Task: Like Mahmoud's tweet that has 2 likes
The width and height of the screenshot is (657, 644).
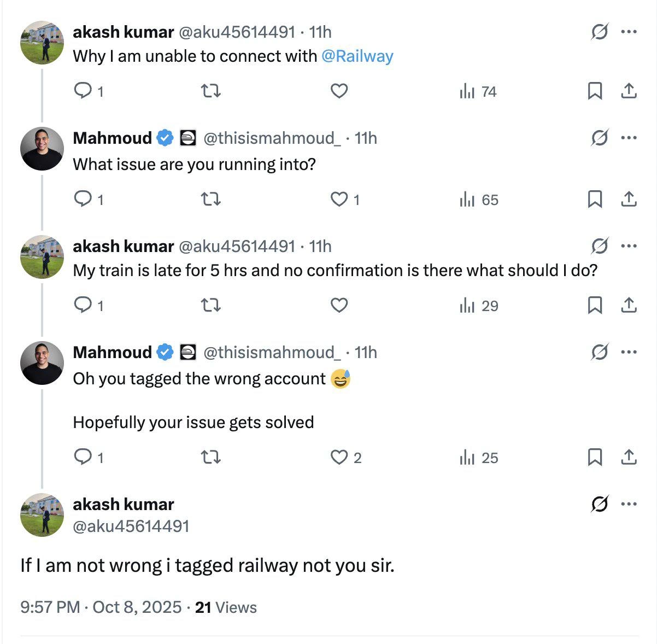Action: (347, 457)
